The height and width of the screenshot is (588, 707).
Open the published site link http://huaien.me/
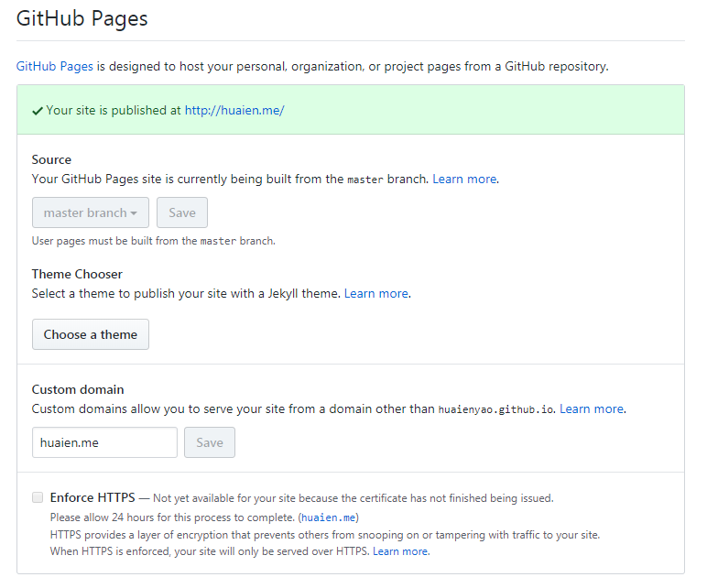(x=234, y=111)
